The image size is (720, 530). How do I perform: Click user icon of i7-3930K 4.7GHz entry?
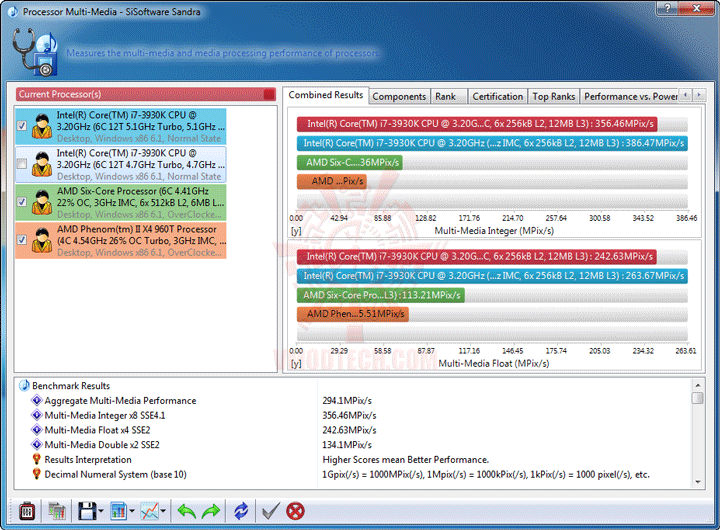click(x=42, y=164)
